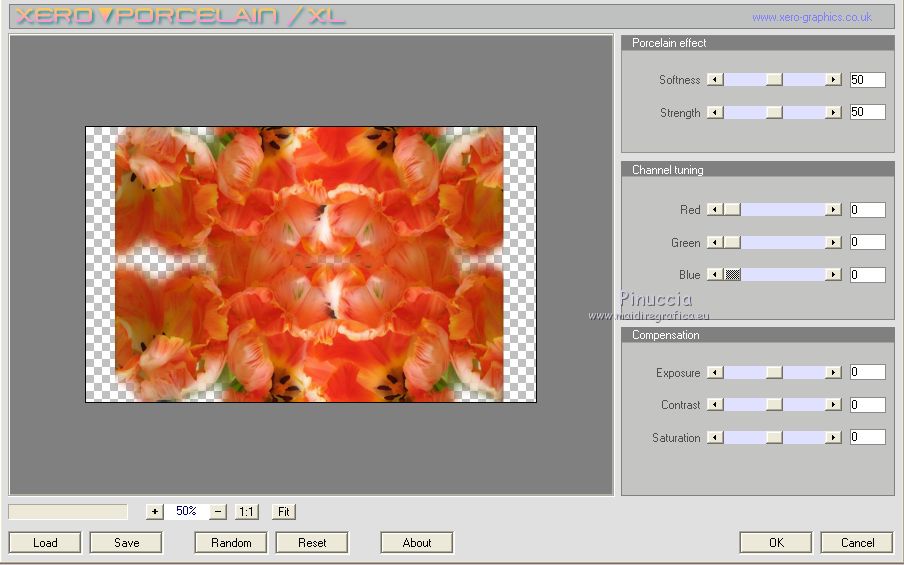
Task: Click the Contrast value field
Action: point(868,405)
